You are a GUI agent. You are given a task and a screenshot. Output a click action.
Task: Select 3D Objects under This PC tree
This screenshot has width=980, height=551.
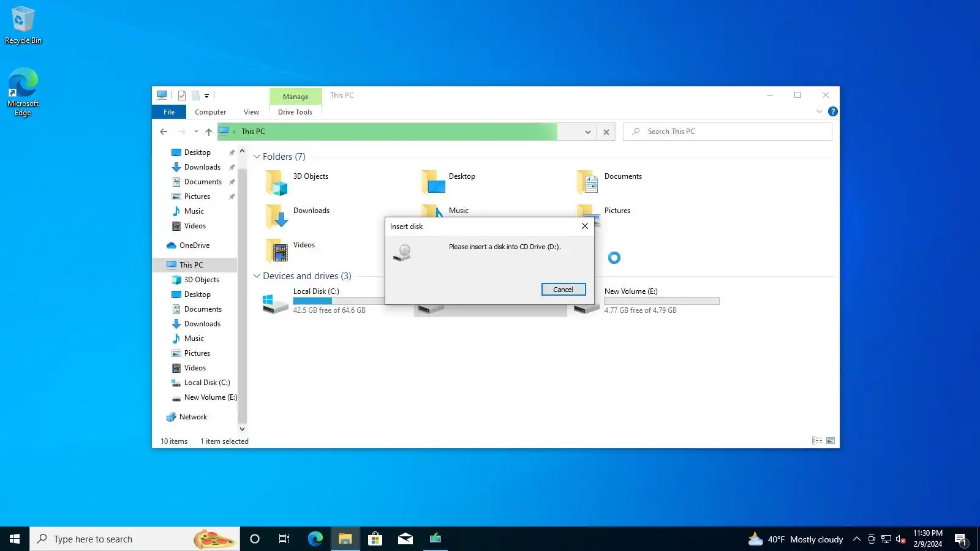[202, 280]
